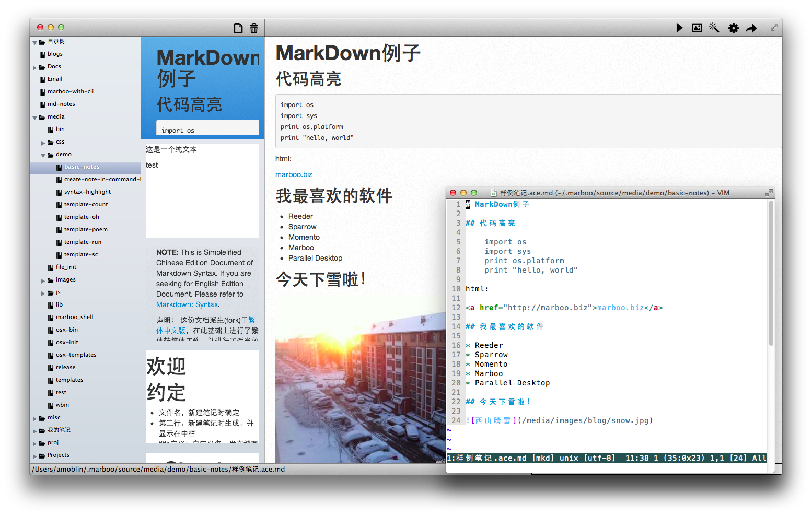Open settings with the gear icon
812x516 pixels.
(x=734, y=28)
